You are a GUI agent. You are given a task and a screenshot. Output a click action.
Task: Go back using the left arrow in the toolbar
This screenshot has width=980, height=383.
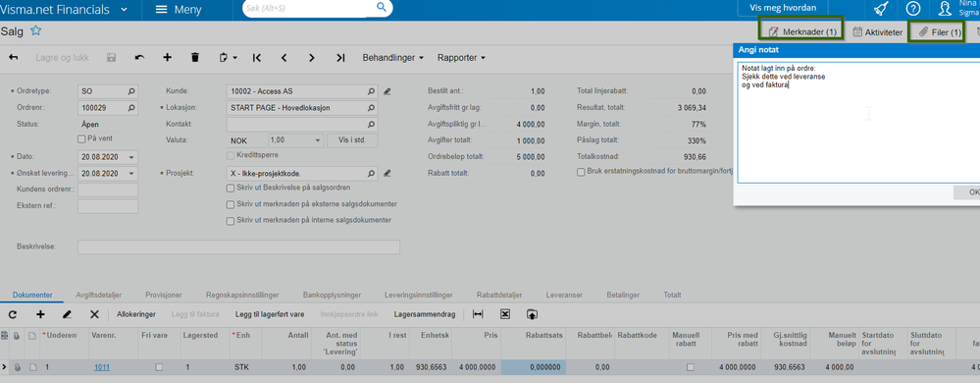point(13,58)
